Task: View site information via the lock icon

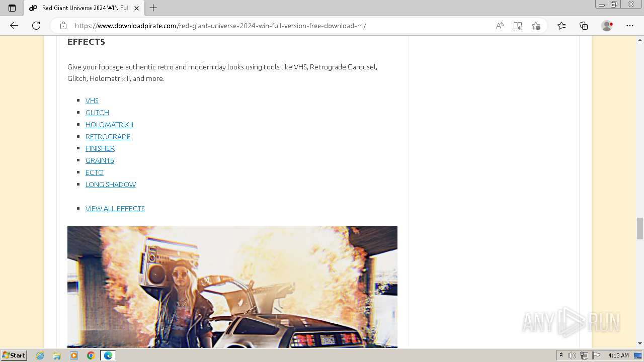Action: [x=63, y=26]
